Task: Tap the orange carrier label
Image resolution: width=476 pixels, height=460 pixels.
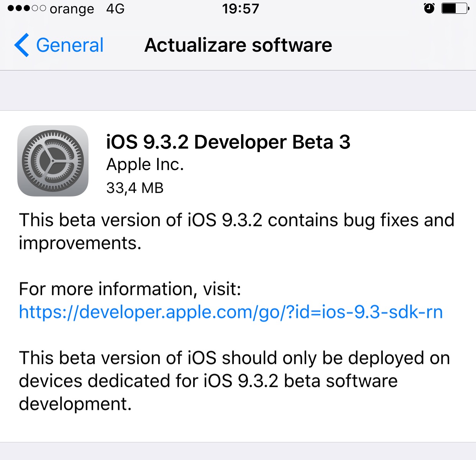Action: pos(72,9)
